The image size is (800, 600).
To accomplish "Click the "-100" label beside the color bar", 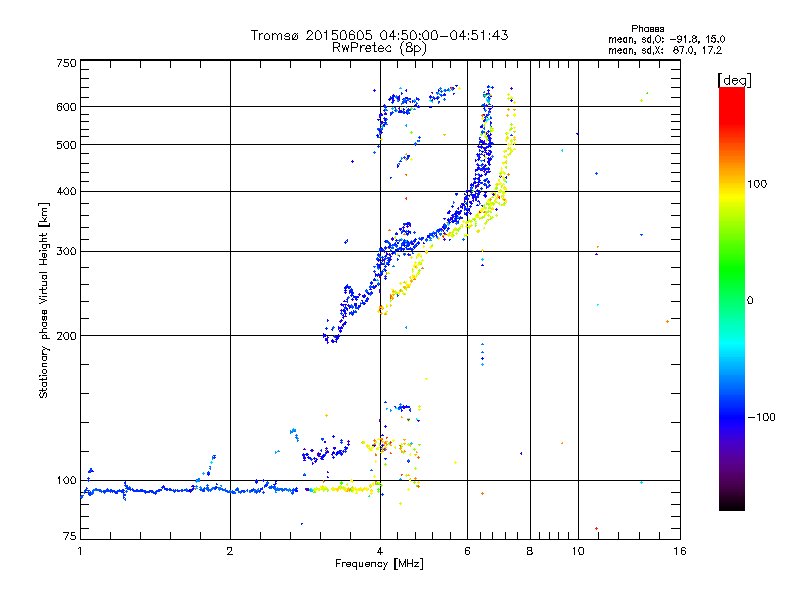I will [x=761, y=417].
